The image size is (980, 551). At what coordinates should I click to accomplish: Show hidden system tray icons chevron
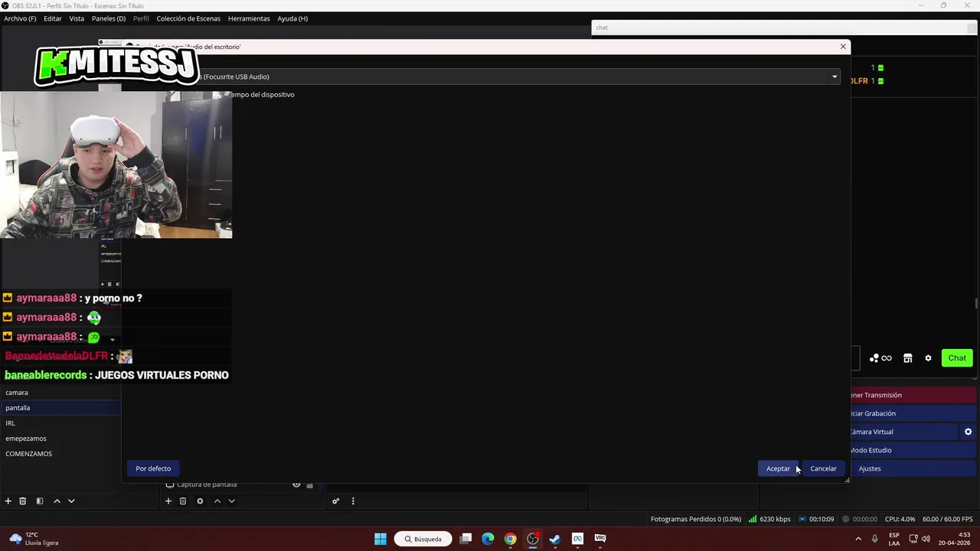[857, 539]
